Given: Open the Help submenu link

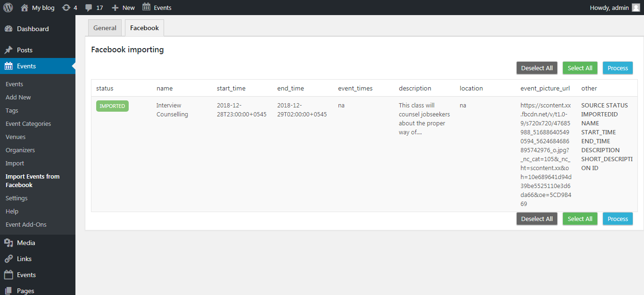Looking at the screenshot, I should 11,211.
